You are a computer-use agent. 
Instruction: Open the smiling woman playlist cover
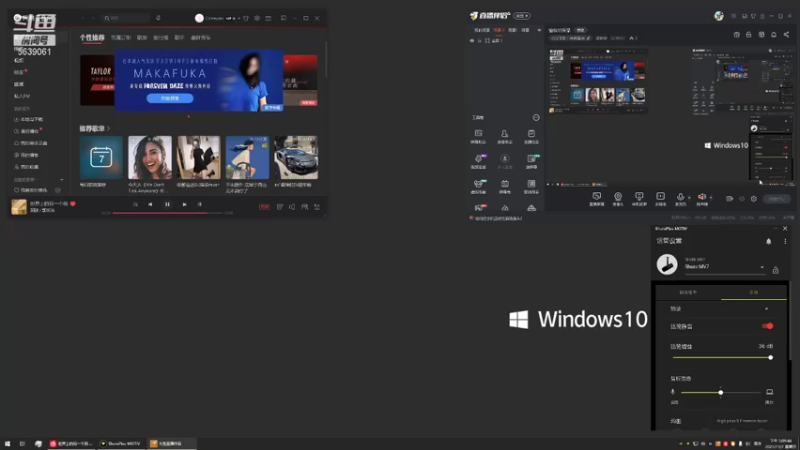click(150, 157)
